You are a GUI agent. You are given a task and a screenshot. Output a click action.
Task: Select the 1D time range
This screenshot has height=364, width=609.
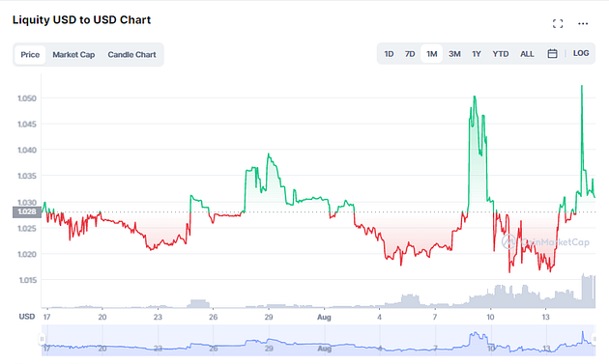389,53
